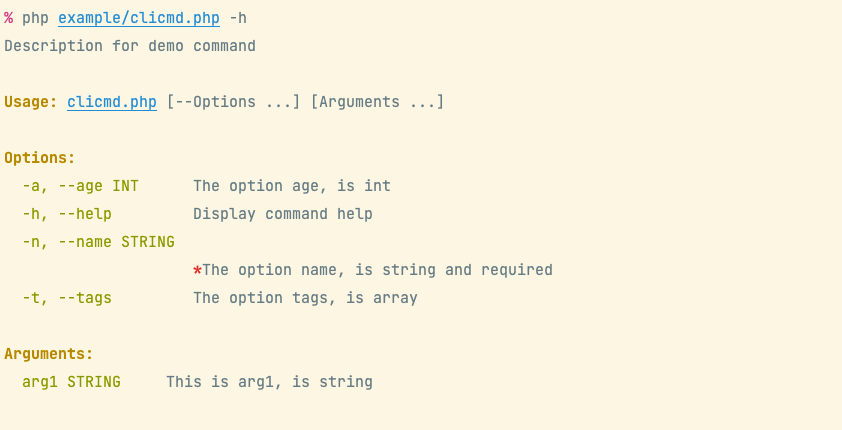Click the "Arguments:" section heading
The image size is (842, 430).
pos(49,354)
